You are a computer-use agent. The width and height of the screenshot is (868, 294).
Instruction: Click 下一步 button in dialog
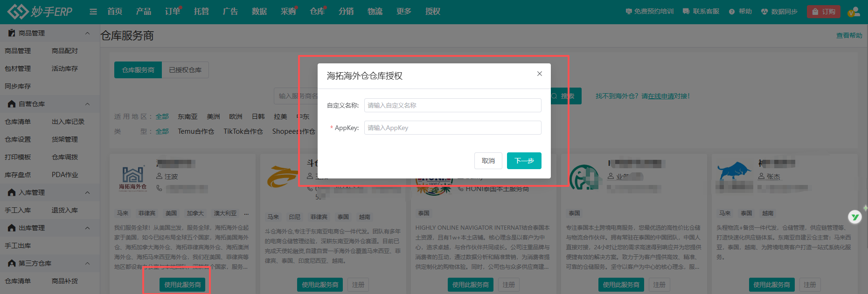click(x=524, y=161)
